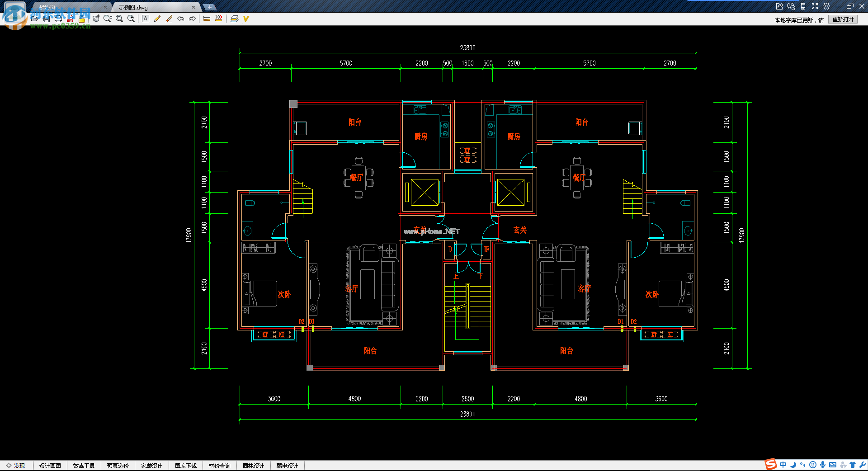Click the save floppy disk icon
This screenshot has height=471, width=868.
47,19
